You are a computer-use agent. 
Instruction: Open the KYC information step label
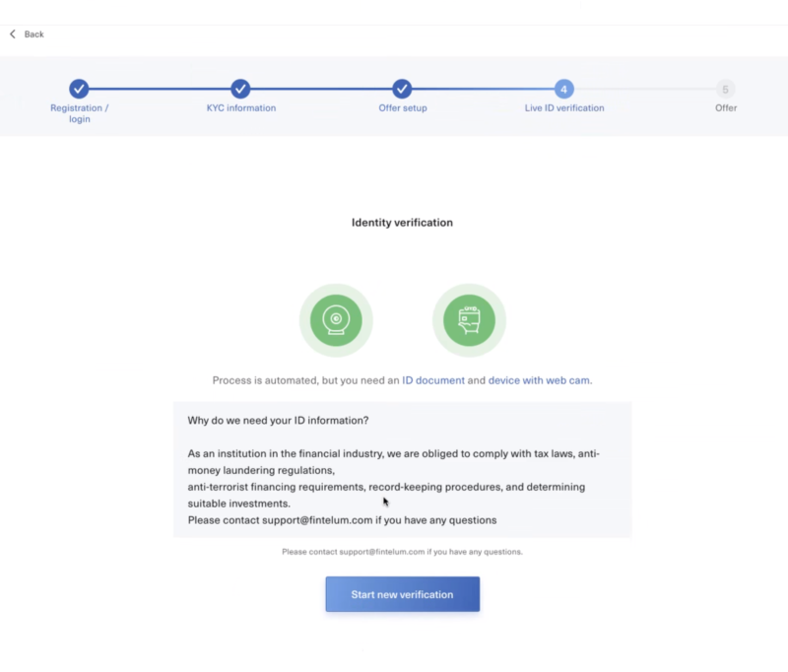(x=241, y=108)
